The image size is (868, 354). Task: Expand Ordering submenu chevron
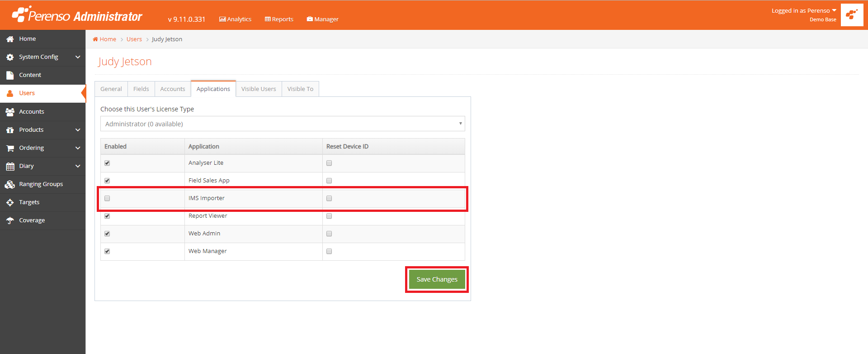pyautogui.click(x=78, y=148)
